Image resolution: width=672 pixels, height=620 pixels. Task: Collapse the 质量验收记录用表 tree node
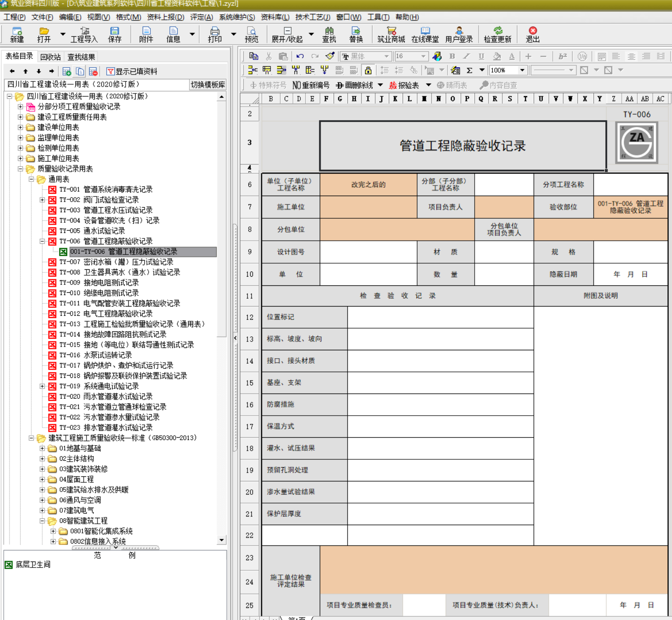pyautogui.click(x=20, y=169)
